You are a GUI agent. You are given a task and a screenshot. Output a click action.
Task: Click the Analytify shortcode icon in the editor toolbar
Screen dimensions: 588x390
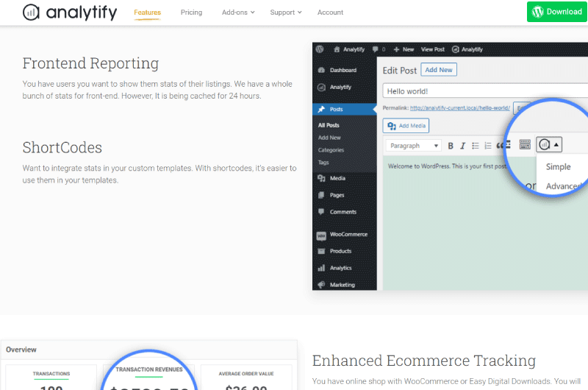(544, 144)
